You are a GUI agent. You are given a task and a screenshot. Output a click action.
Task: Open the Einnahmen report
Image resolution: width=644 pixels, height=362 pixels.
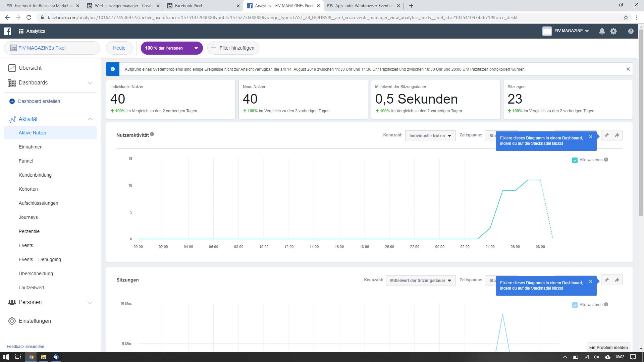click(x=31, y=147)
